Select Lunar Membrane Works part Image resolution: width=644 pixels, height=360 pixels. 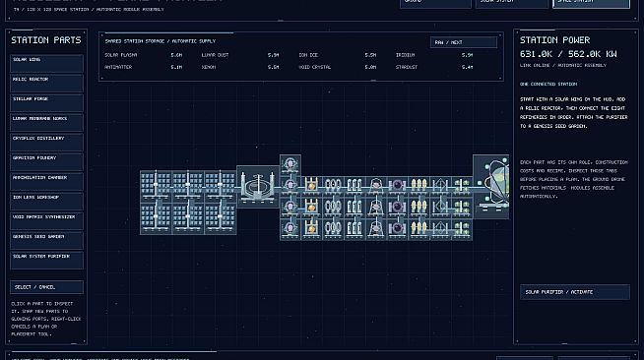point(46,123)
